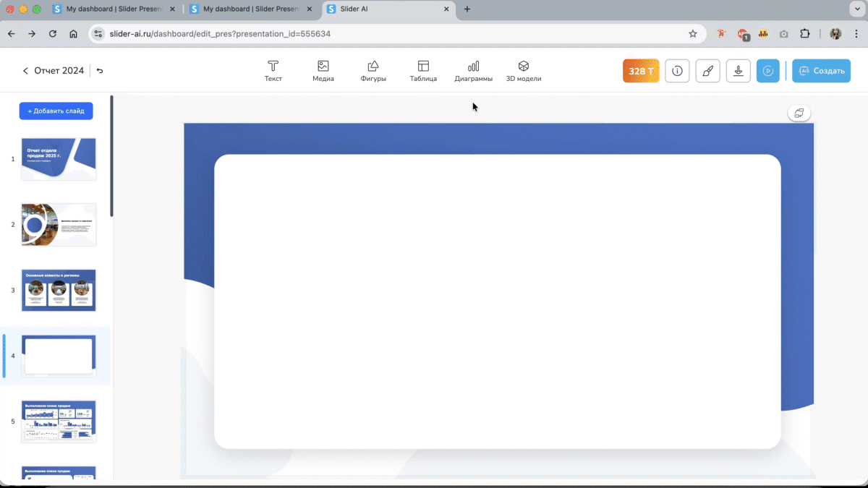Open the 3D модели tool

(524, 71)
